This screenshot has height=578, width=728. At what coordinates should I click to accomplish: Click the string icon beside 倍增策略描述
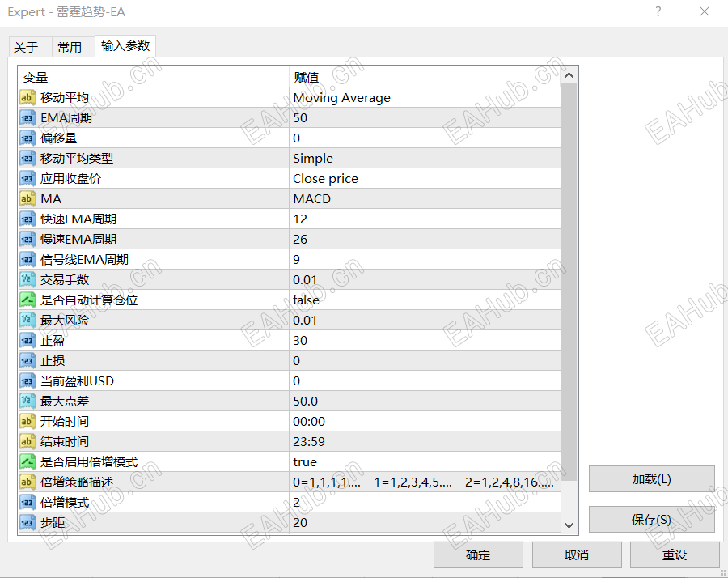pos(28,482)
